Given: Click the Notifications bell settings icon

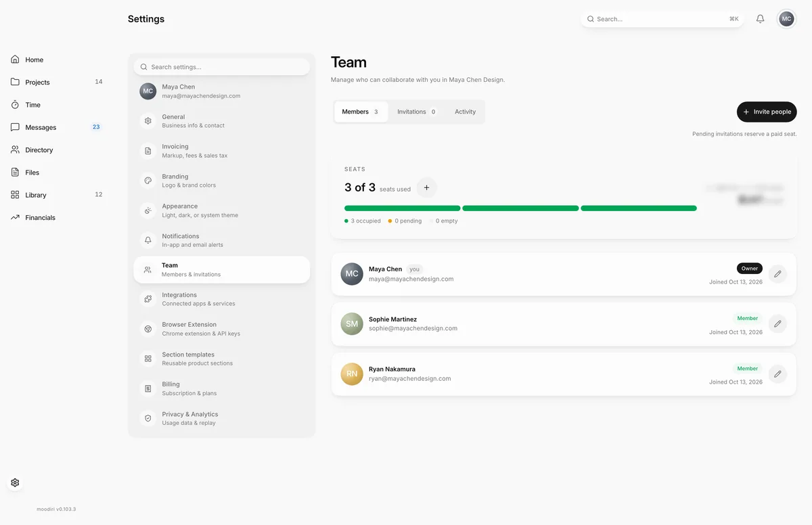Looking at the screenshot, I should [148, 240].
